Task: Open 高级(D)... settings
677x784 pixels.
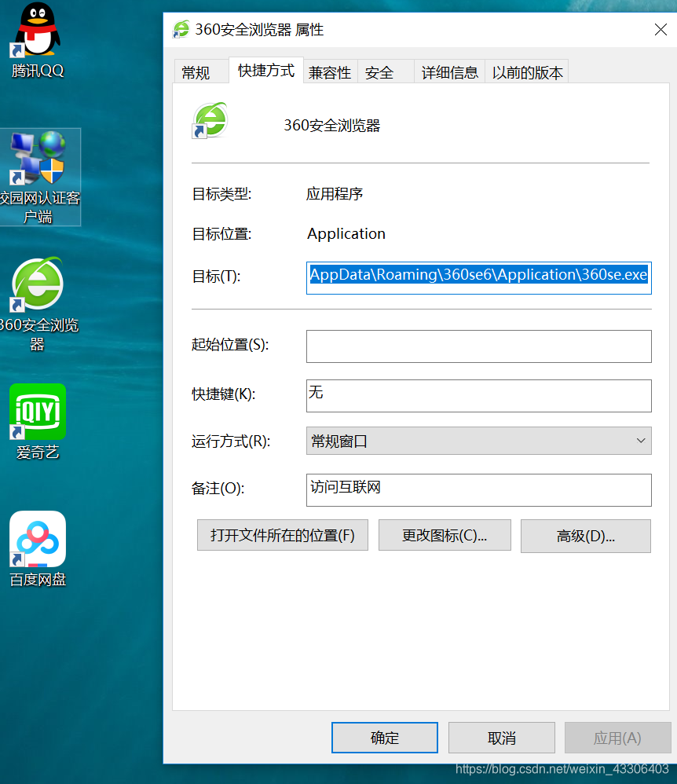Action: tap(585, 536)
